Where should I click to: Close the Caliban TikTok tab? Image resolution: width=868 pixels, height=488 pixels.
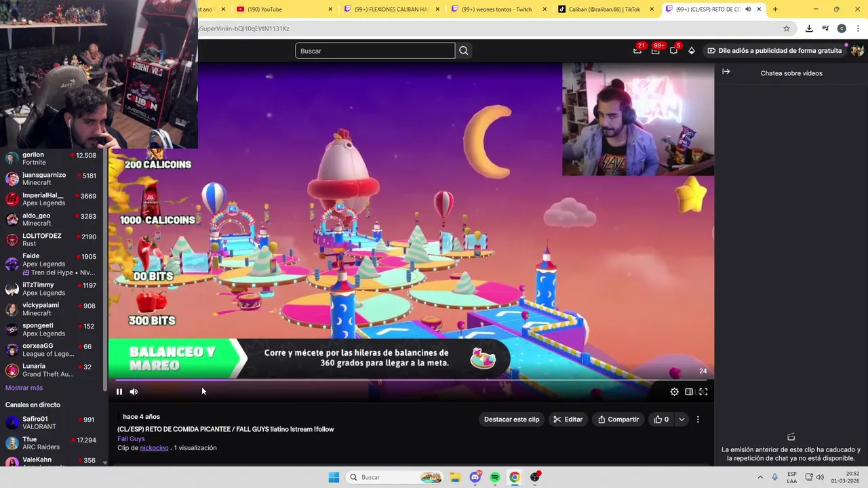pyautogui.click(x=652, y=9)
